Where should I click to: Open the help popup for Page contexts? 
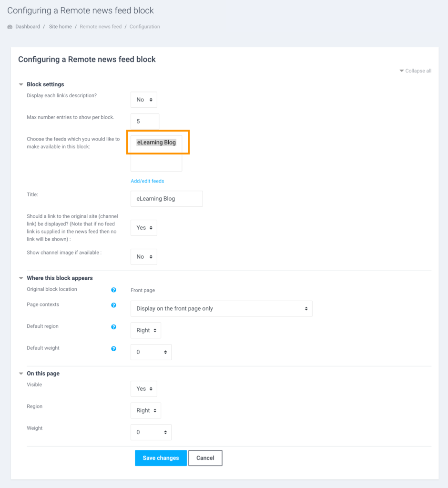click(x=113, y=305)
